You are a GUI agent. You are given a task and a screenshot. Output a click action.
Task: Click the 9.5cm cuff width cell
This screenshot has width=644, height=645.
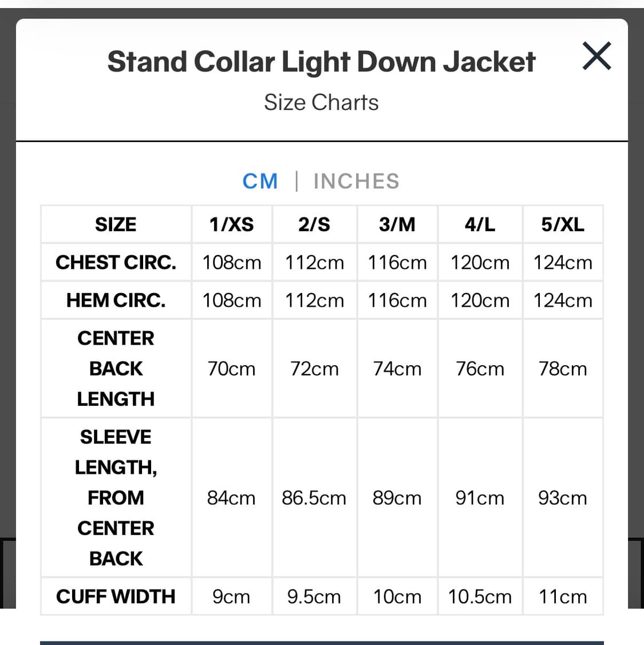tap(314, 597)
